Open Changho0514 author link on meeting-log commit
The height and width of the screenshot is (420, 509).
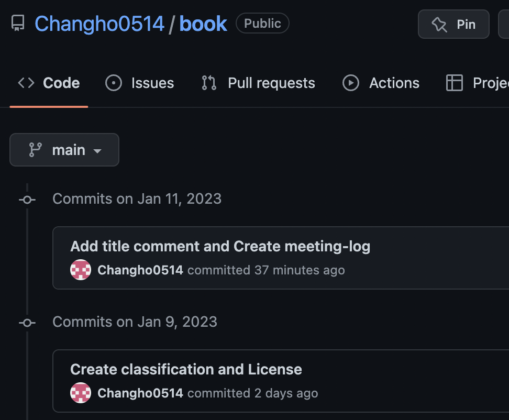(x=140, y=270)
